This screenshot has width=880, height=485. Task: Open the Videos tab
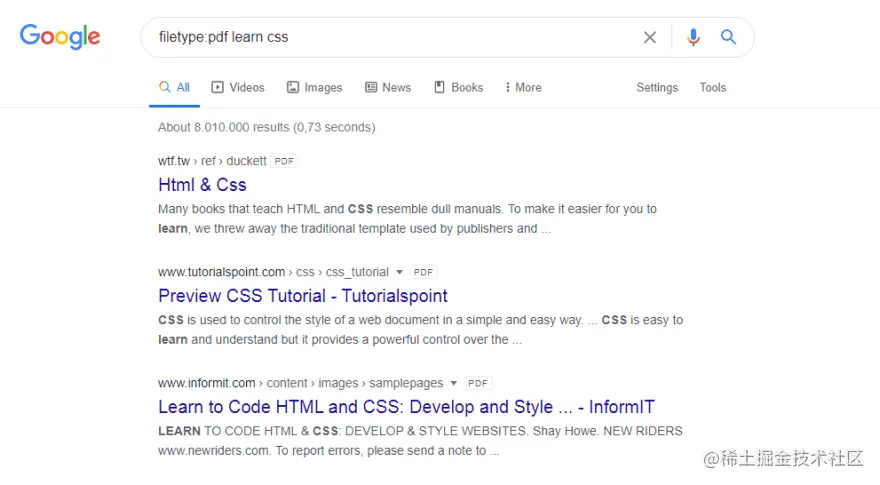pyautogui.click(x=238, y=88)
